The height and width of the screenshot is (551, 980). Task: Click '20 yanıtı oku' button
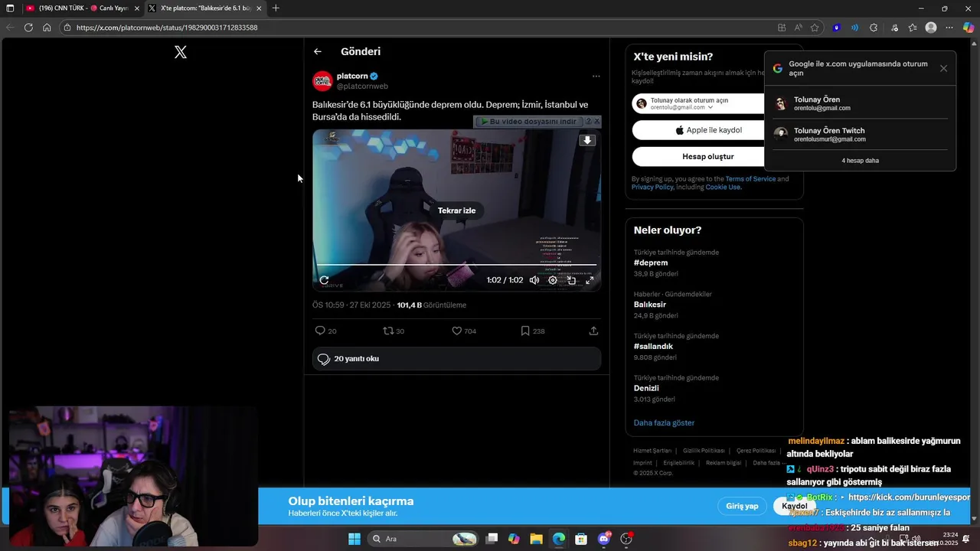tap(456, 359)
